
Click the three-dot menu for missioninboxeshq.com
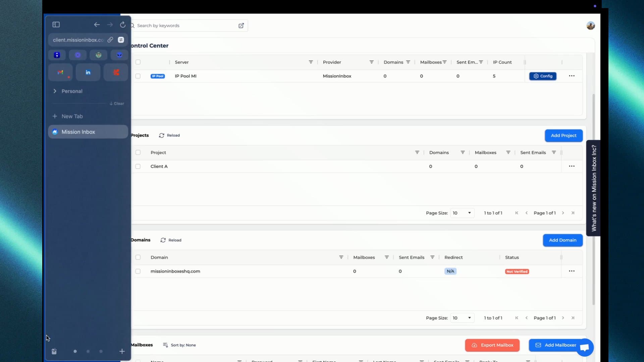point(572,271)
